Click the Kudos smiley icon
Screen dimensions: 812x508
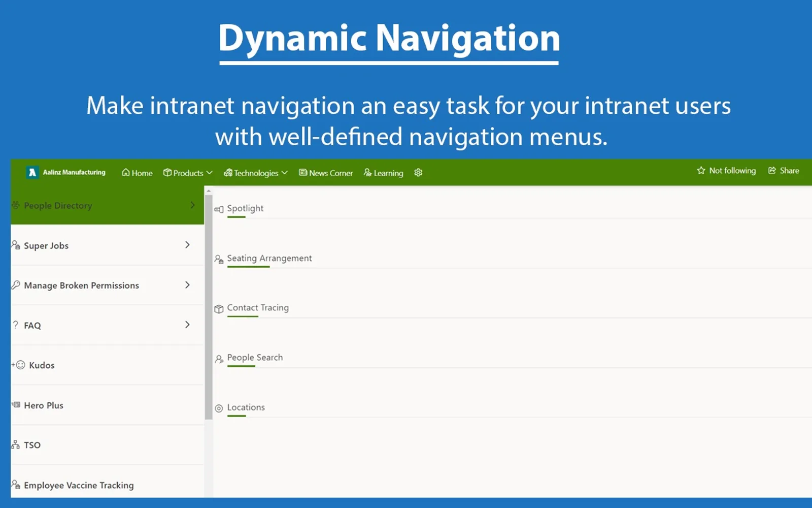coord(20,365)
